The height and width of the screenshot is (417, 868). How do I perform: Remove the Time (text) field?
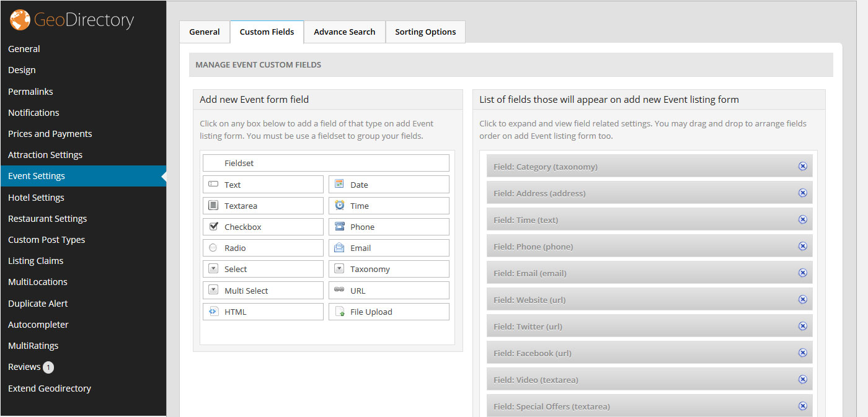[x=802, y=219]
